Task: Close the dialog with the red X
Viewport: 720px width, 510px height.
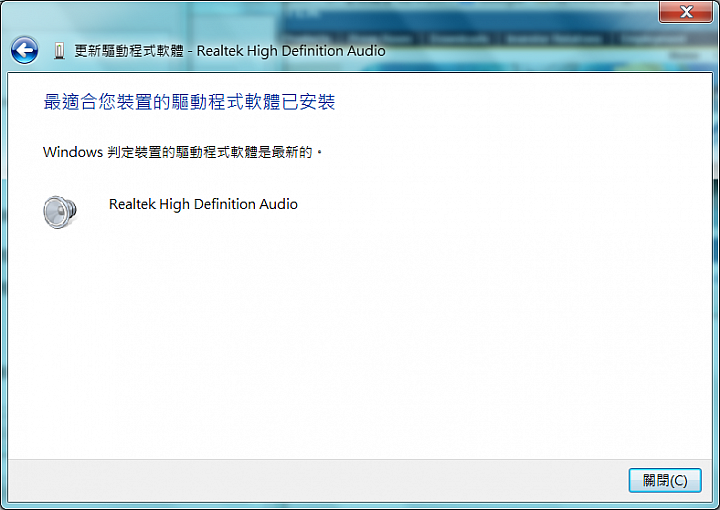Action: click(686, 11)
